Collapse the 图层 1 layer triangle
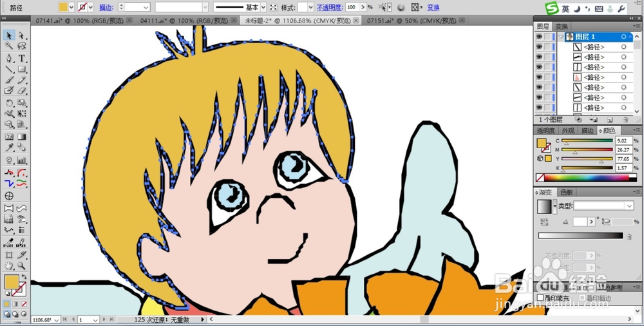 [562, 37]
